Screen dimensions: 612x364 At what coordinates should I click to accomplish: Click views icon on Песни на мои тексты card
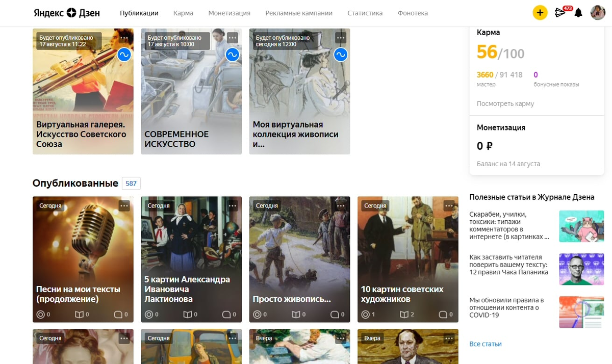[x=41, y=315]
